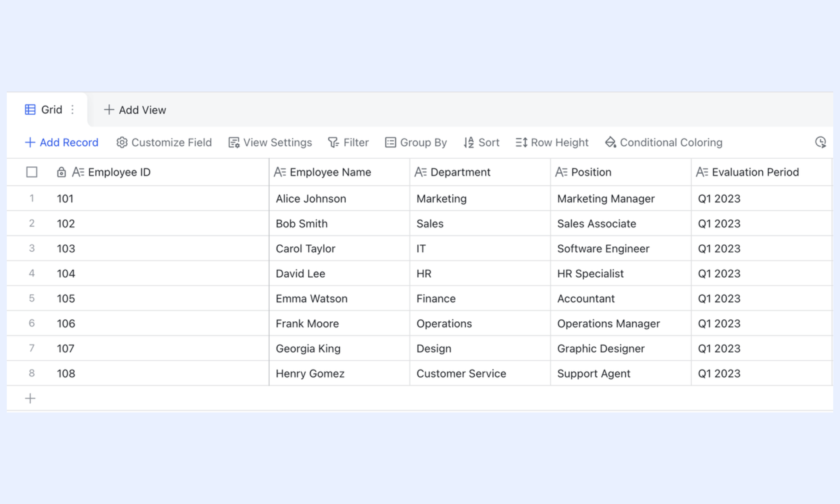Screen dimensions: 840x504
Task: Select the Employee Name column header
Action: (339, 172)
